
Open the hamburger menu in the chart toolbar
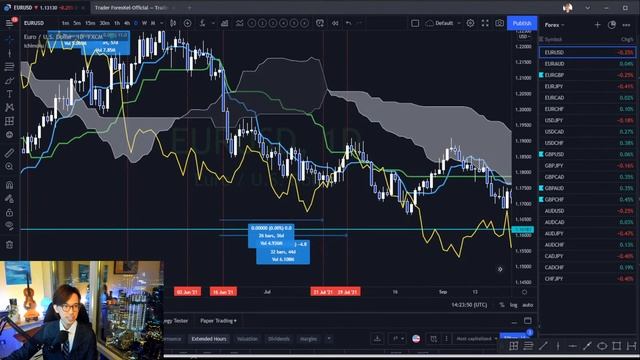click(9, 23)
